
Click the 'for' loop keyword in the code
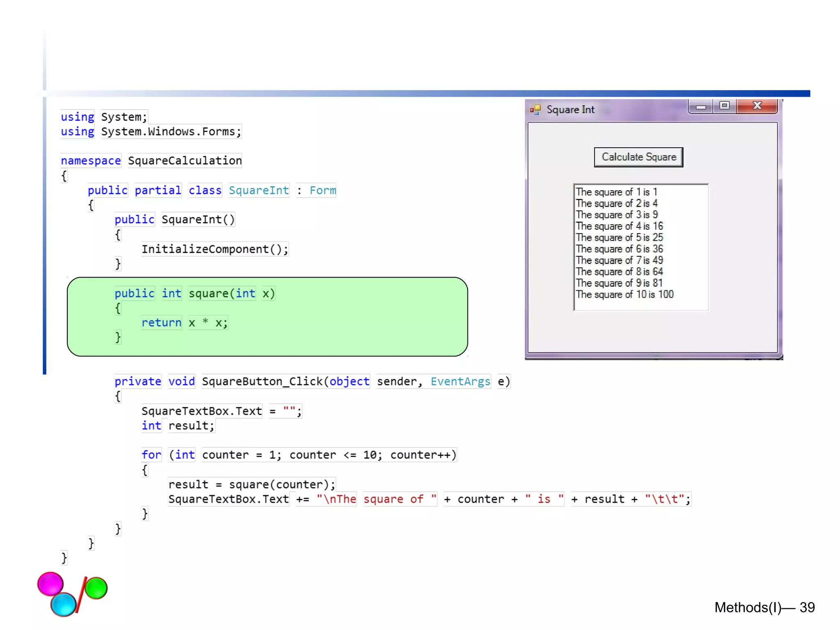click(151, 455)
